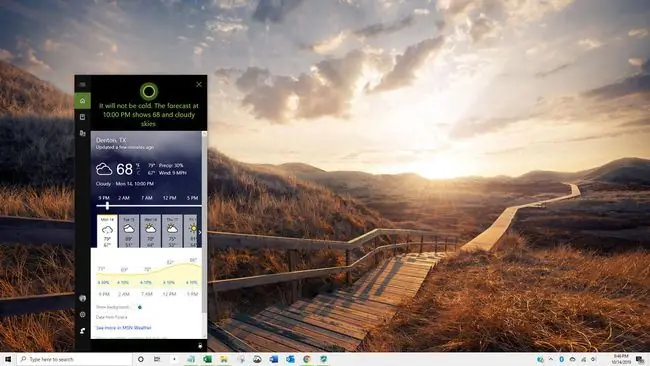Click the Type here to search box
650x366 pixels.
click(x=75, y=359)
